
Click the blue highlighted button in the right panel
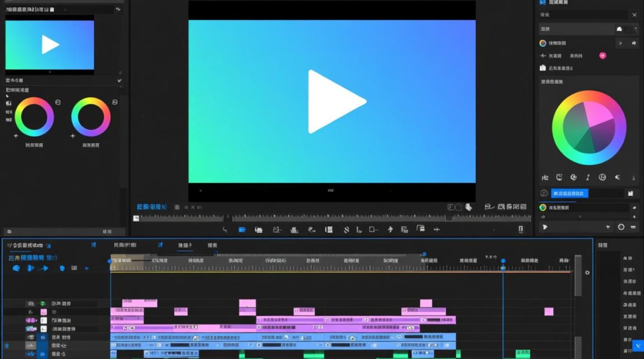click(x=569, y=193)
